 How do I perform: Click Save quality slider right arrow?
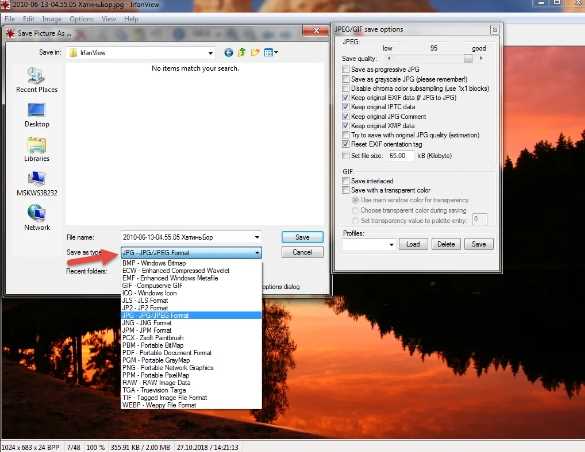pyautogui.click(x=481, y=59)
